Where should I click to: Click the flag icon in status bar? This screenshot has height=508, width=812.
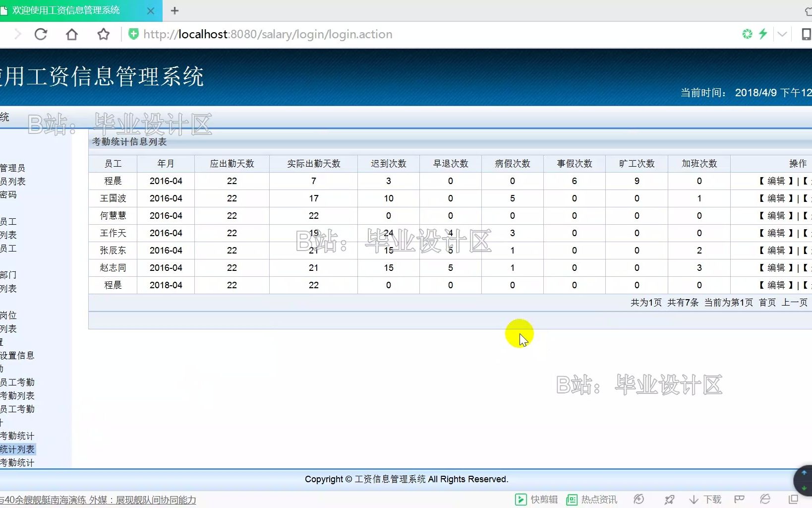(740, 499)
